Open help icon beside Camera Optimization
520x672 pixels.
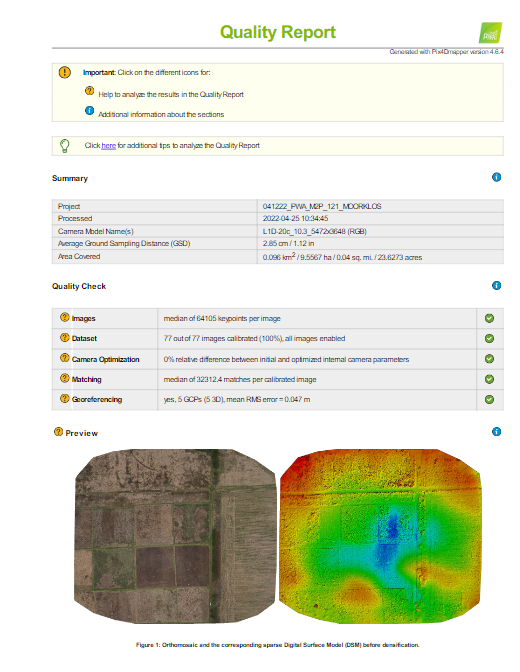point(64,357)
